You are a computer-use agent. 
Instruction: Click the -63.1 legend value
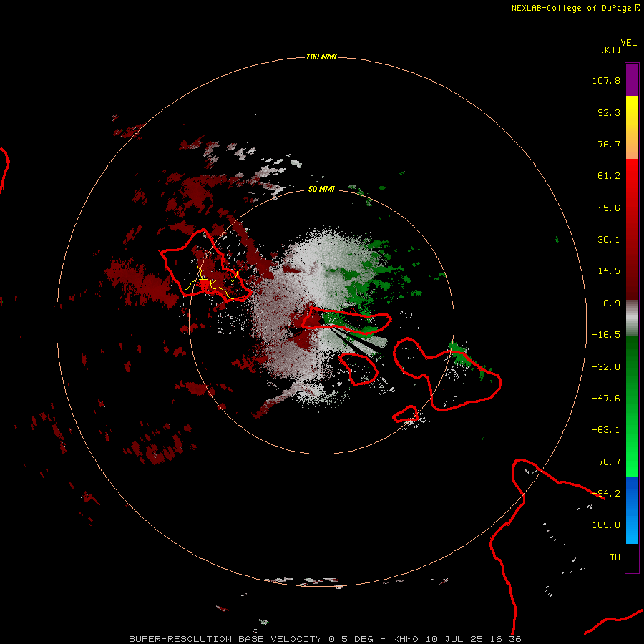click(x=606, y=430)
